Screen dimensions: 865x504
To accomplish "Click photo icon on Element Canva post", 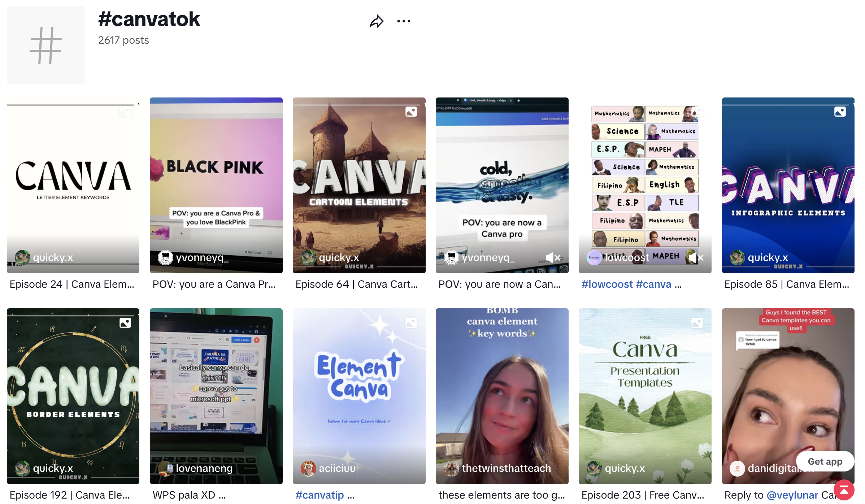I will pyautogui.click(x=411, y=322).
